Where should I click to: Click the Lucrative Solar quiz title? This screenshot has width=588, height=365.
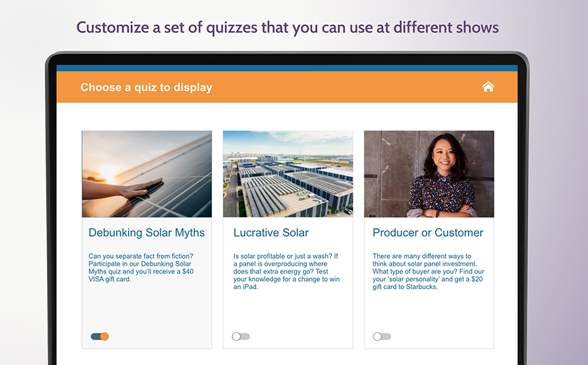pos(271,232)
